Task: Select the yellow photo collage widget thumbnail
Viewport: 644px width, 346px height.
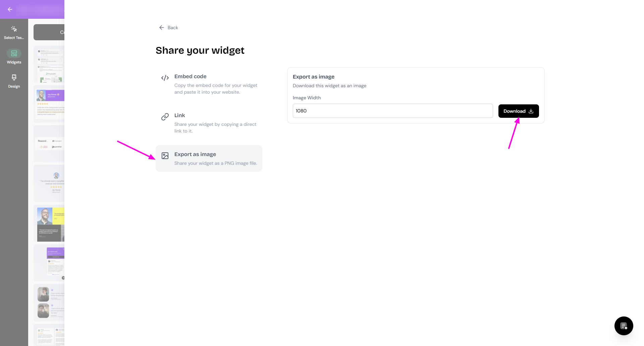Action: tap(49, 224)
